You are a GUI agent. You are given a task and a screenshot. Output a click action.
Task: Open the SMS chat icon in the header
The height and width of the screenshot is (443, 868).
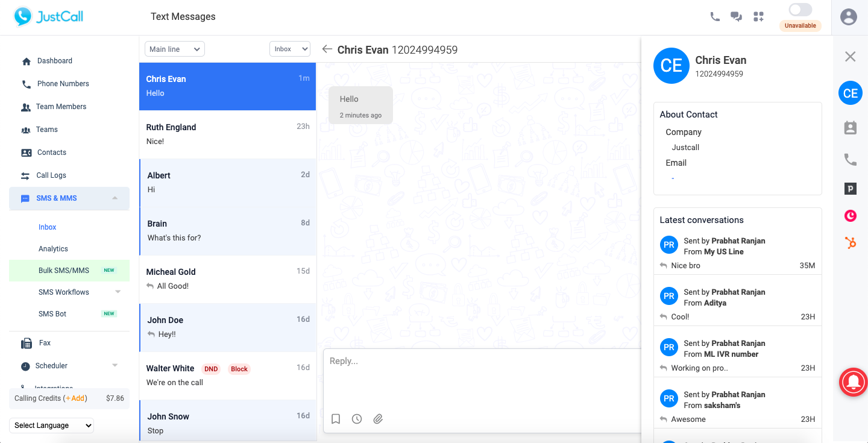pyautogui.click(x=736, y=17)
